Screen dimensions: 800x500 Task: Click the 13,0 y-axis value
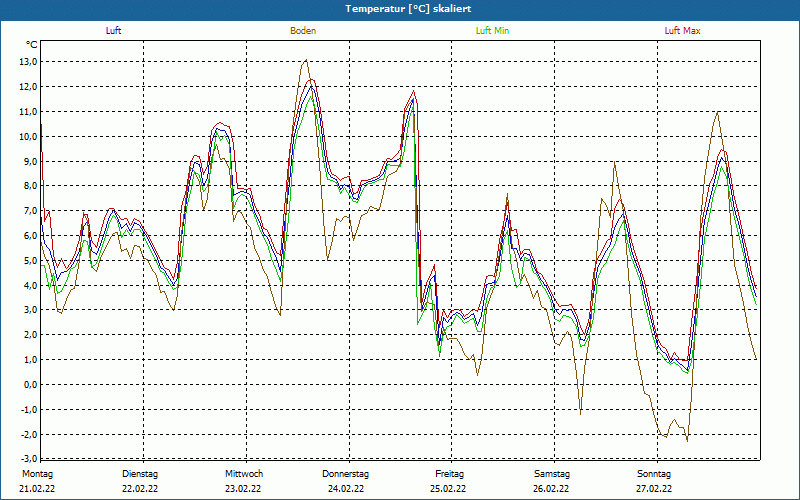(x=28, y=62)
